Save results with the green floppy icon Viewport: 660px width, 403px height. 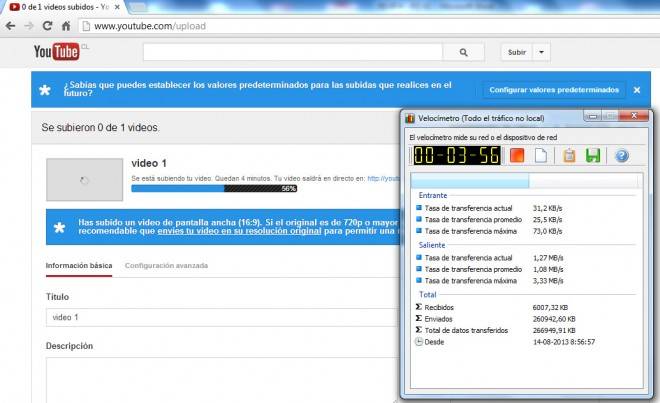593,155
